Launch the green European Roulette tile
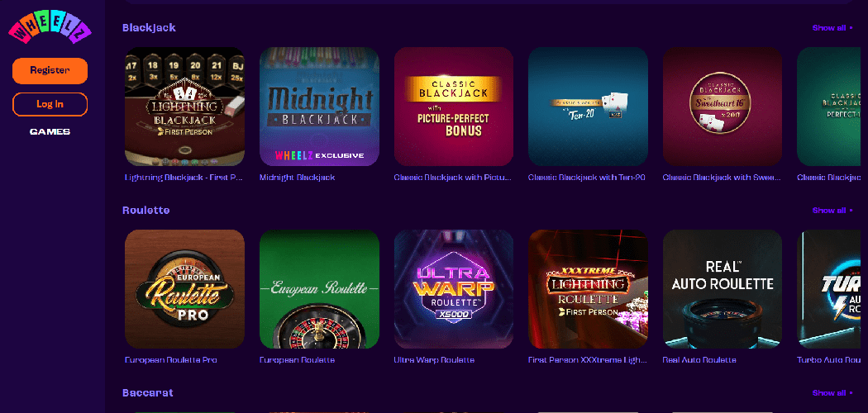 (319, 289)
